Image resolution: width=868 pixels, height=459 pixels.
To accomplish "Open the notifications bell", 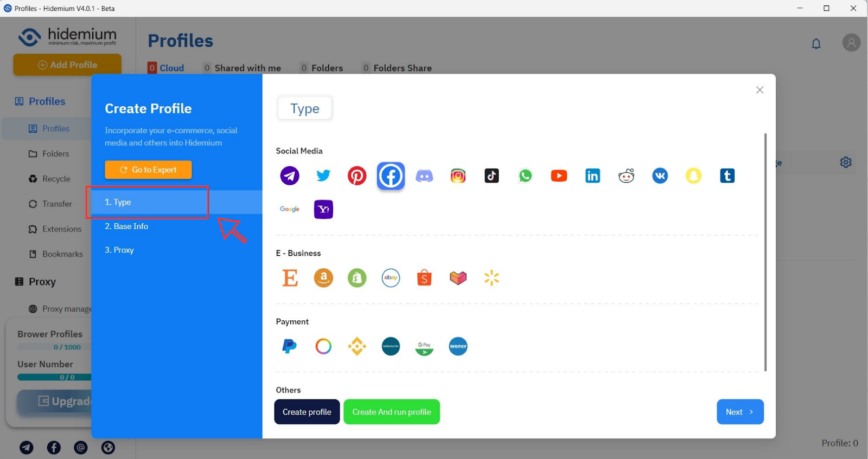I will point(816,43).
